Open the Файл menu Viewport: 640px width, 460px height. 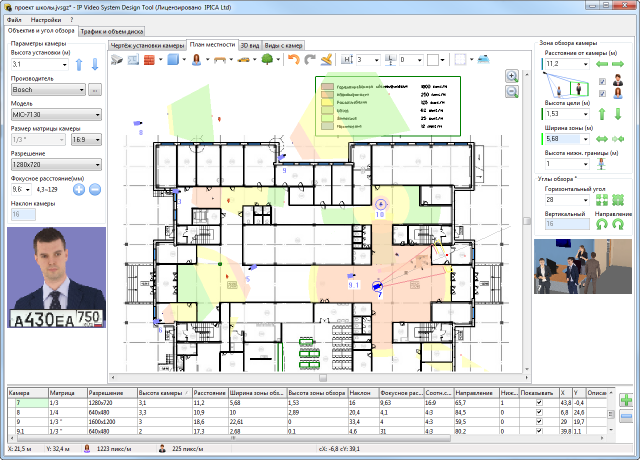[x=14, y=20]
